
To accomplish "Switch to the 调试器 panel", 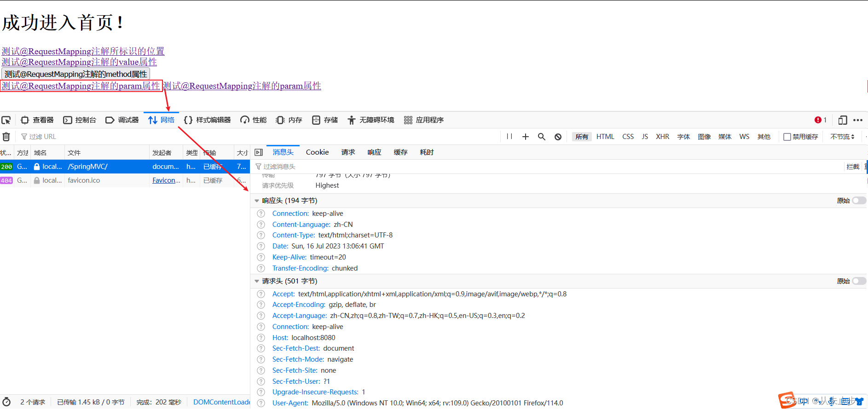I will (x=122, y=120).
